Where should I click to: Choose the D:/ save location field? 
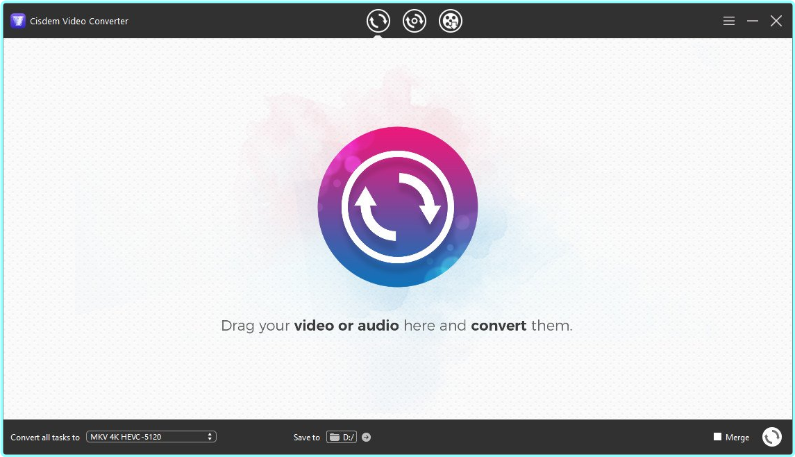[x=347, y=437]
